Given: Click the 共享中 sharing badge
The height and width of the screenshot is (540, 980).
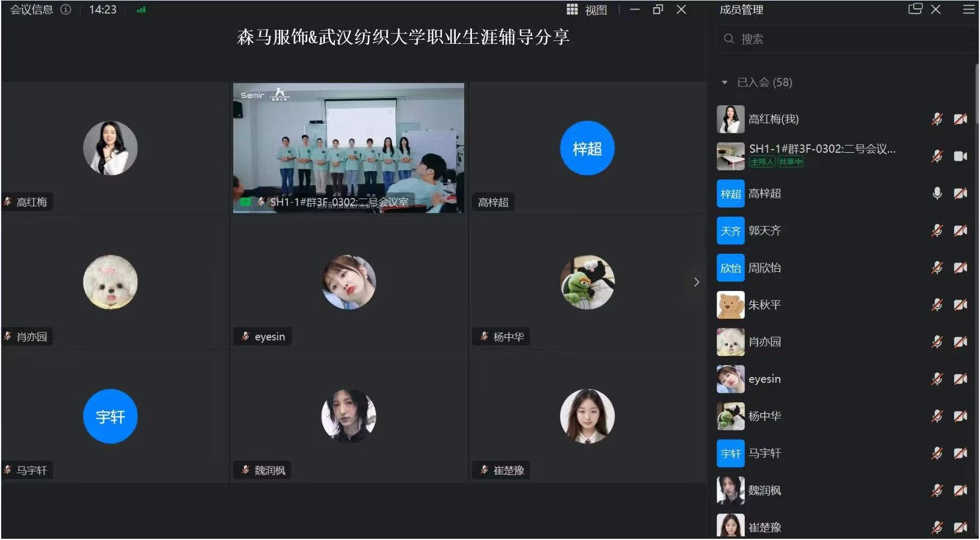Looking at the screenshot, I should (x=790, y=162).
